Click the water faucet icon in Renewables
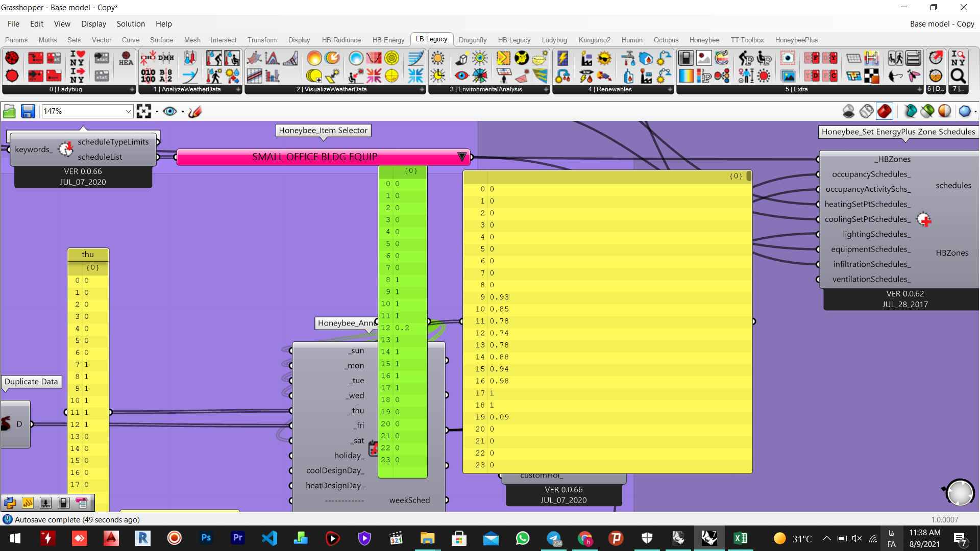The height and width of the screenshot is (551, 980). click(628, 58)
